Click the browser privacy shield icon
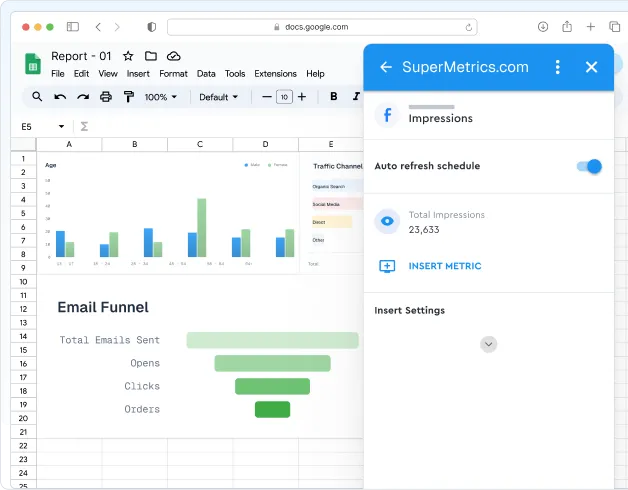 tap(151, 27)
